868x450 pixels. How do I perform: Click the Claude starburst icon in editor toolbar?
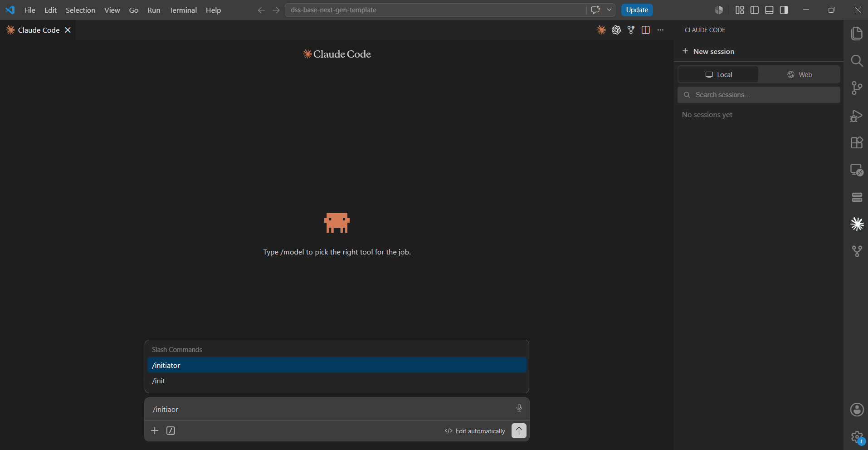(601, 30)
